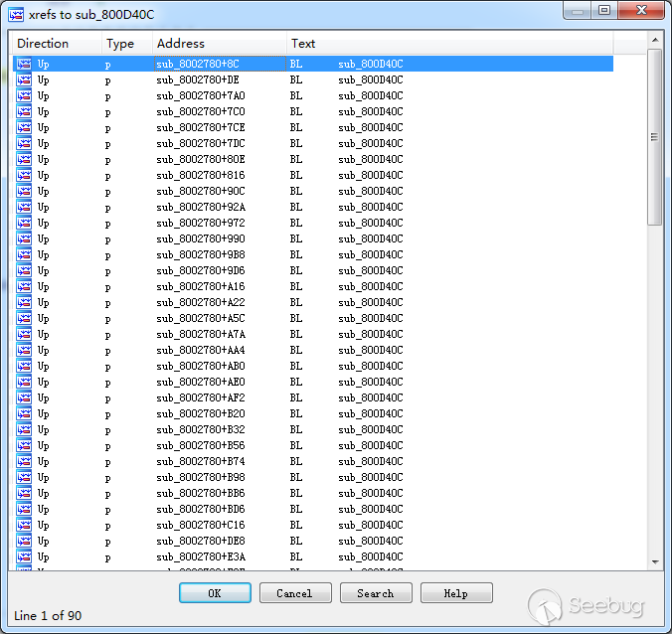Click BL mnemonic in sub_8002780+A16 row
Viewport: 672px width, 634px height.
pos(295,286)
